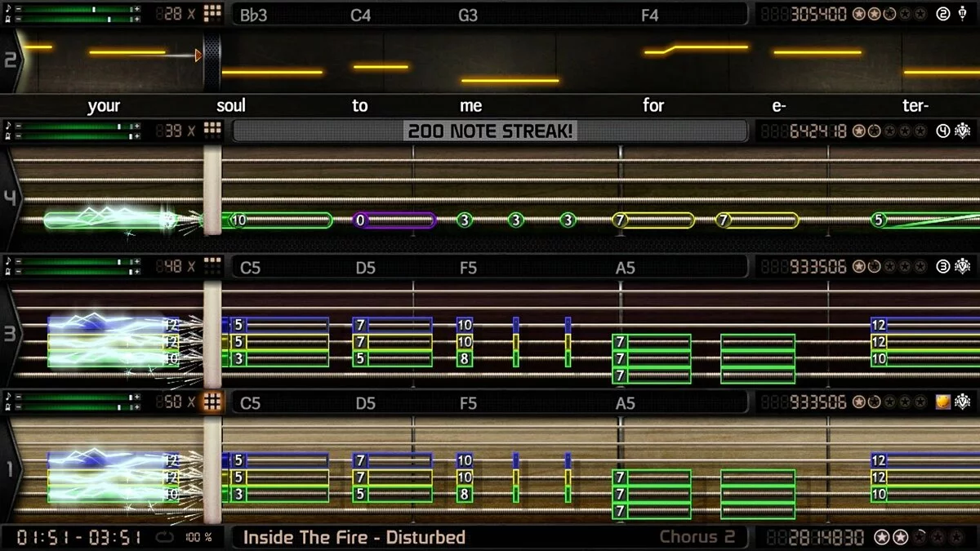Click the microphone icon on the vocal track
980x551 pixels.
point(961,14)
